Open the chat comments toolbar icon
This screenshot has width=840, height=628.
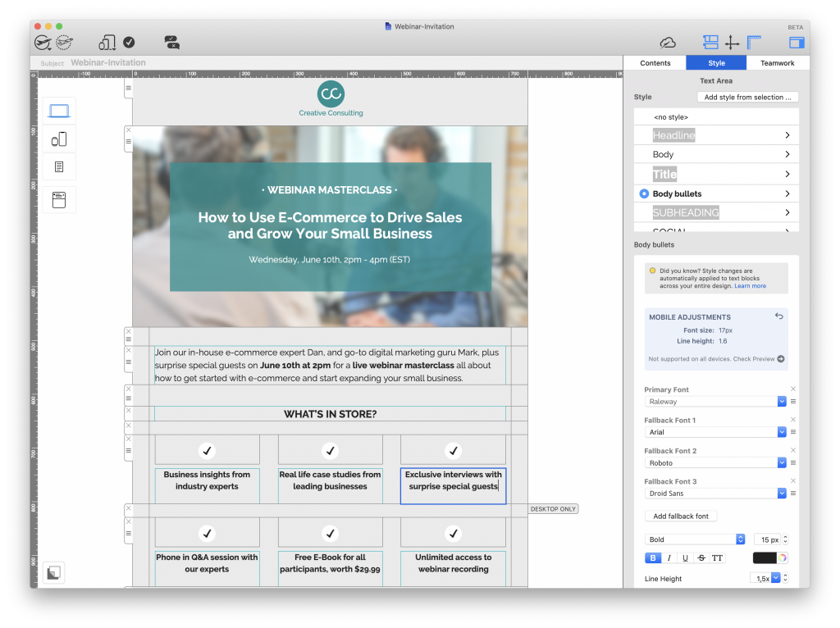point(171,43)
